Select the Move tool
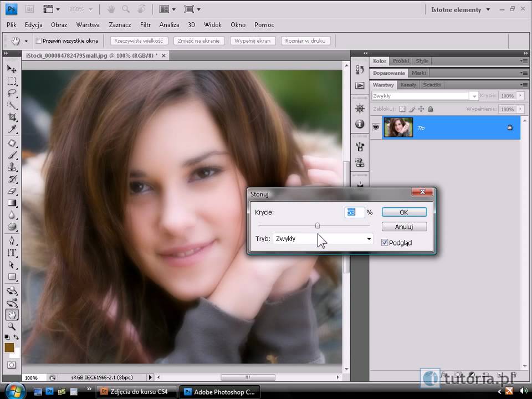Viewport: 532px width, 399px height. 12,69
